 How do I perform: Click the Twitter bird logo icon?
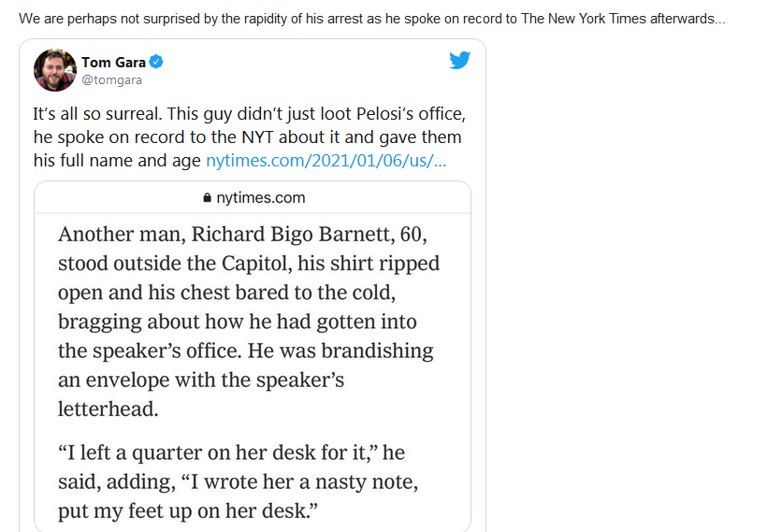pyautogui.click(x=459, y=60)
